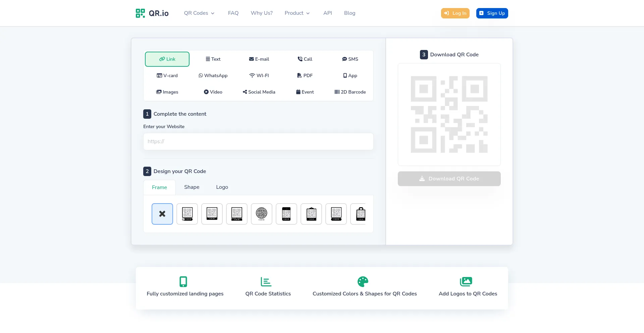Screen dimensions: 644x333
Task: Click the phone landing pages icon
Action: (x=183, y=282)
